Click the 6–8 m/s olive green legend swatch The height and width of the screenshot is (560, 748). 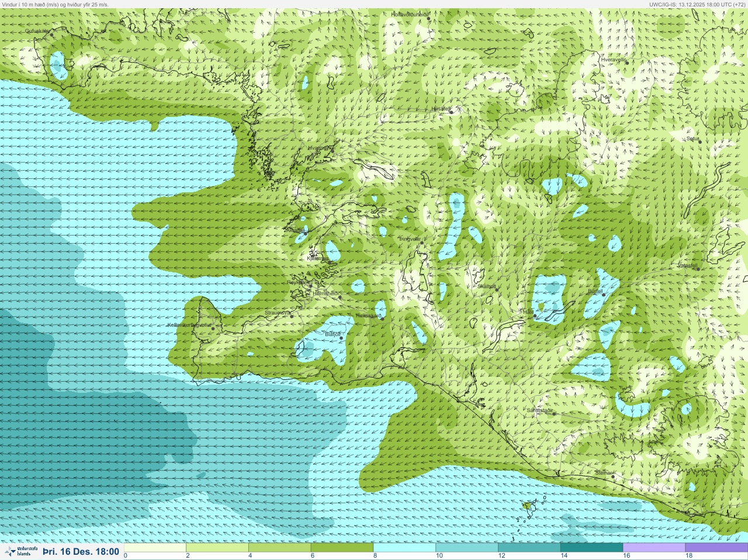[342, 548]
